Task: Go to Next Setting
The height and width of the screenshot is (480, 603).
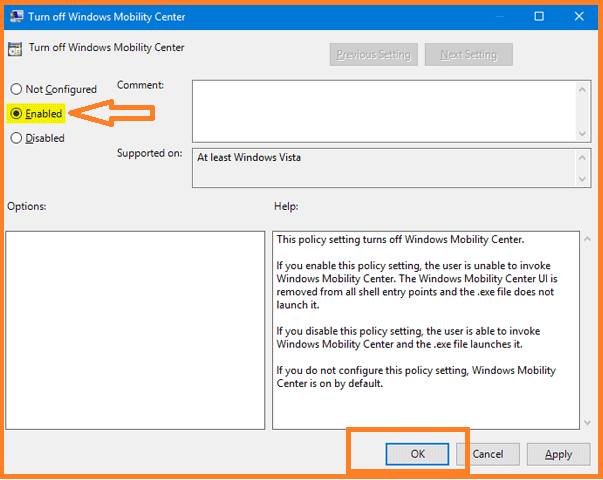Action: click(x=469, y=55)
